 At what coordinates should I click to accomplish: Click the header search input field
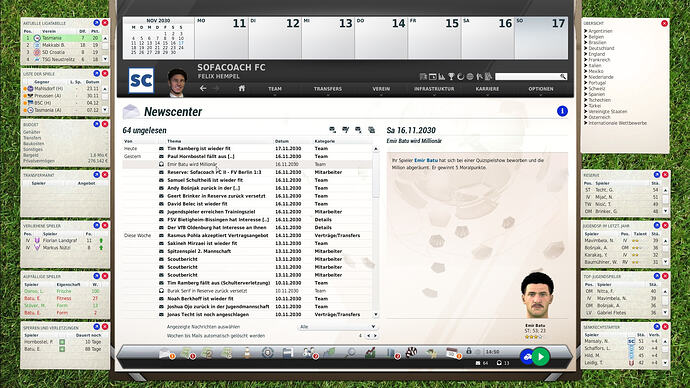coord(530,77)
